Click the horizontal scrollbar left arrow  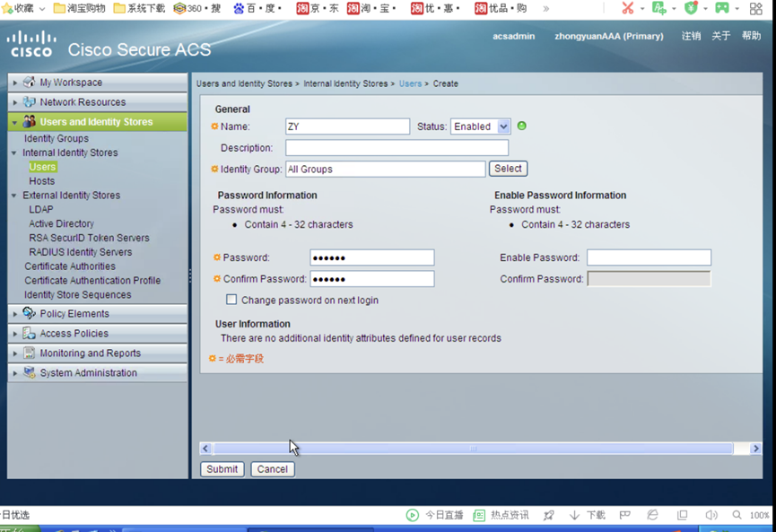pyautogui.click(x=205, y=449)
